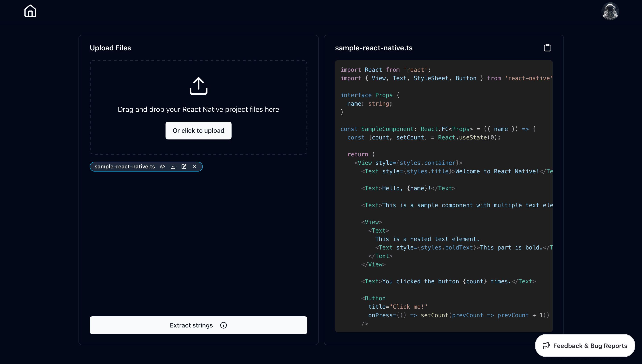Toggle the eye/preview icon on sample-react-native.ts
Viewport: 642px width, 364px height.
pyautogui.click(x=163, y=166)
